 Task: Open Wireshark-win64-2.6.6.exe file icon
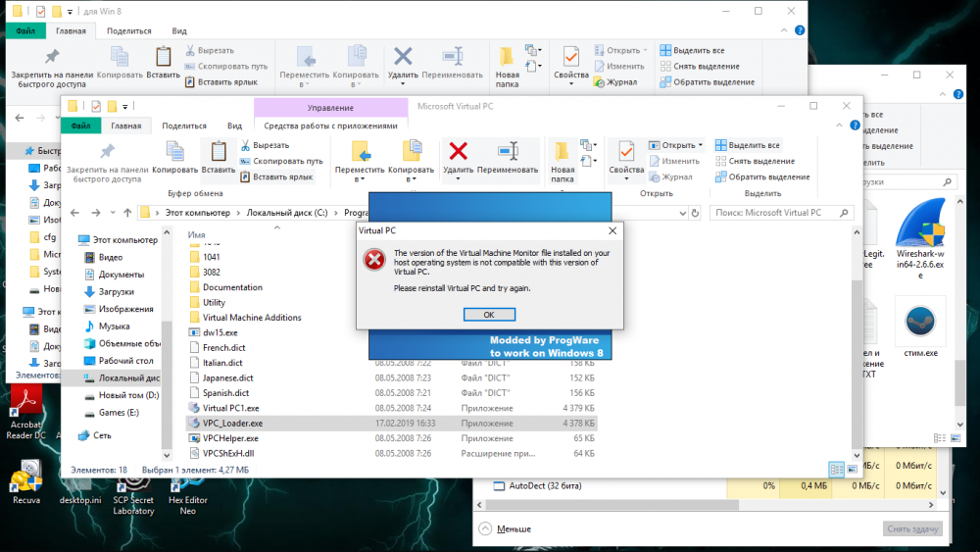[920, 237]
